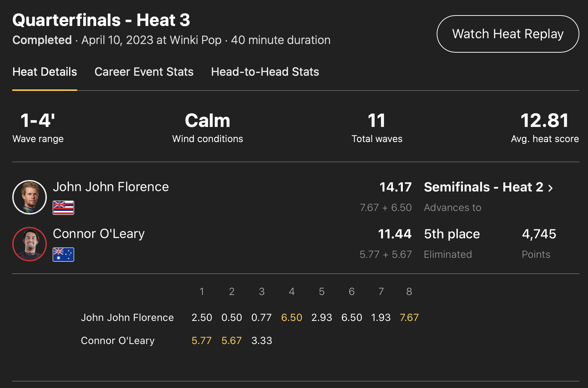Screen dimensions: 588x388
Task: Click Florence's highlighted 6.50 wave four score
Action: [x=291, y=317]
